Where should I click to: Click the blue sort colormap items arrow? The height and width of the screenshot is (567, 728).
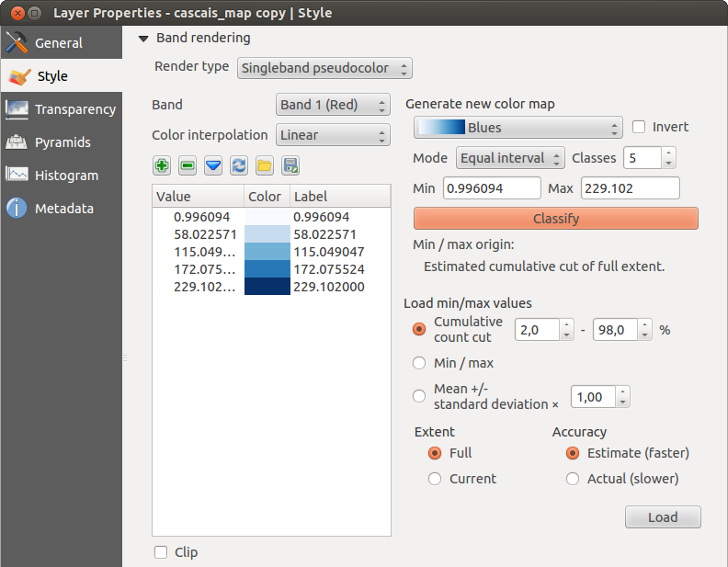point(213,165)
